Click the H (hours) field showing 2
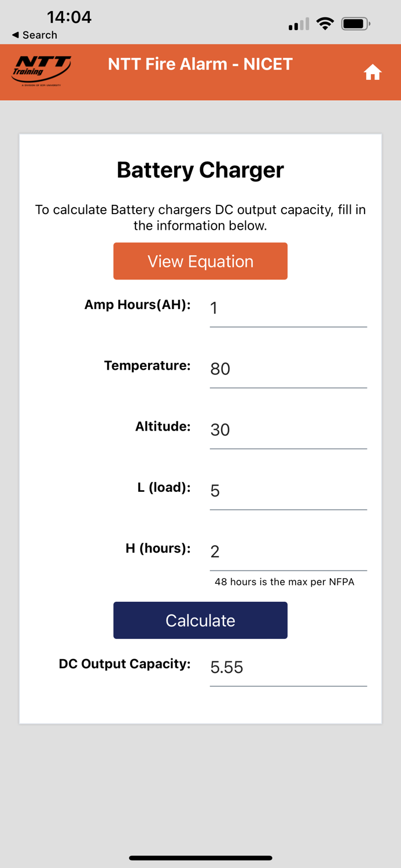401x868 pixels. [288, 553]
